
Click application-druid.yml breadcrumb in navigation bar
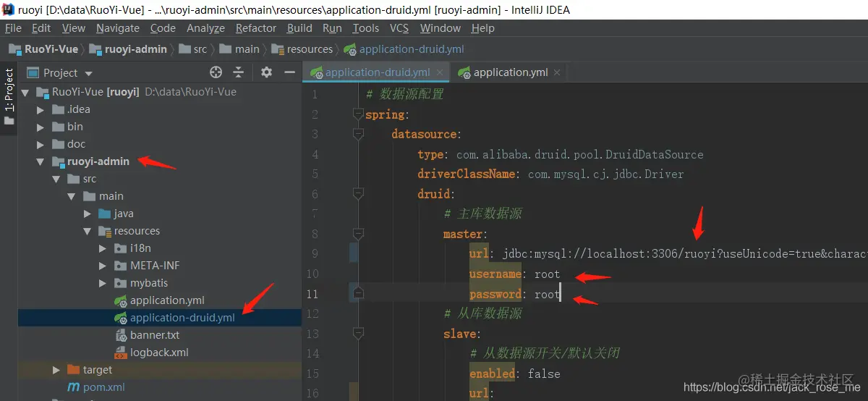pos(404,49)
